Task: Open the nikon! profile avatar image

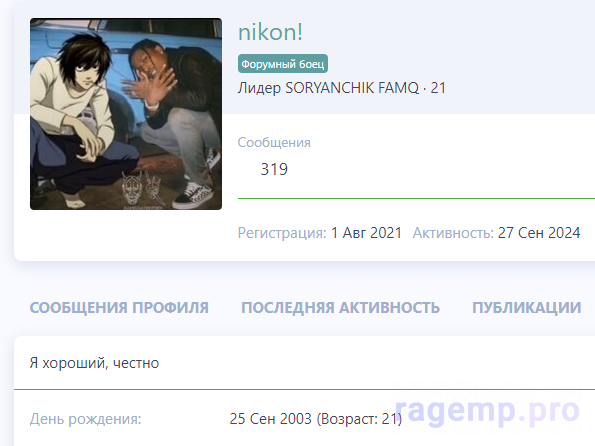Action: (x=126, y=114)
